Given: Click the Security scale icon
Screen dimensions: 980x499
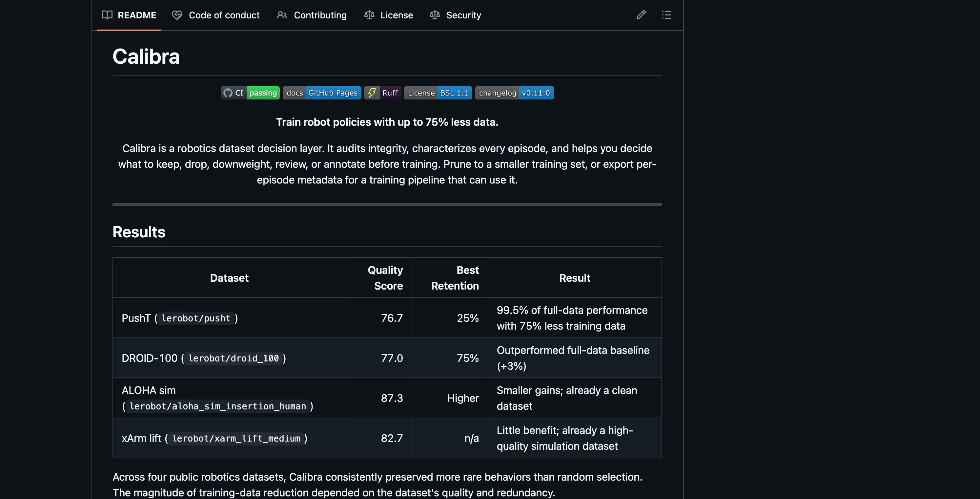Looking at the screenshot, I should (435, 15).
